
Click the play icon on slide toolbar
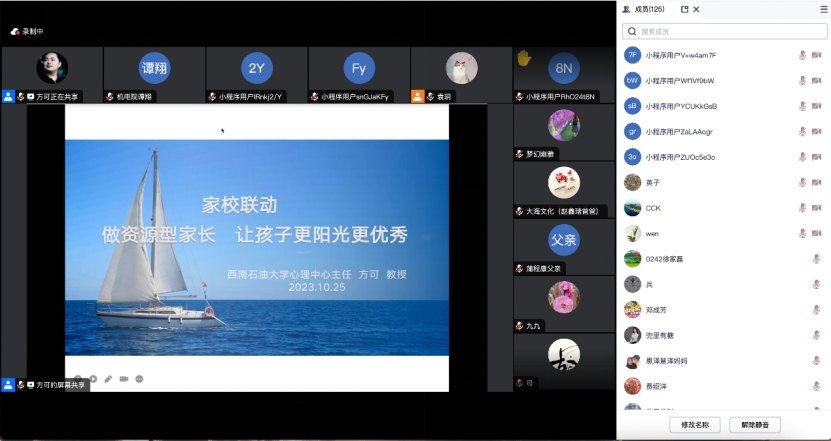tap(93, 379)
